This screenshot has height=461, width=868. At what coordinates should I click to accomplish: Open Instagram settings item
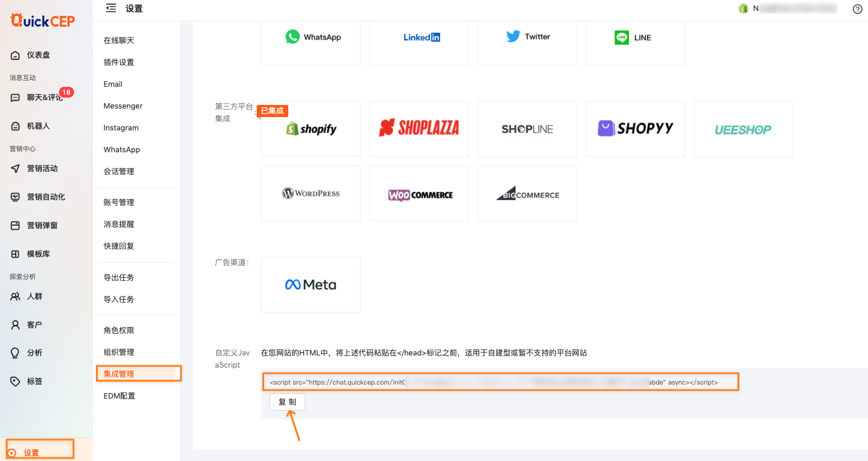[121, 128]
